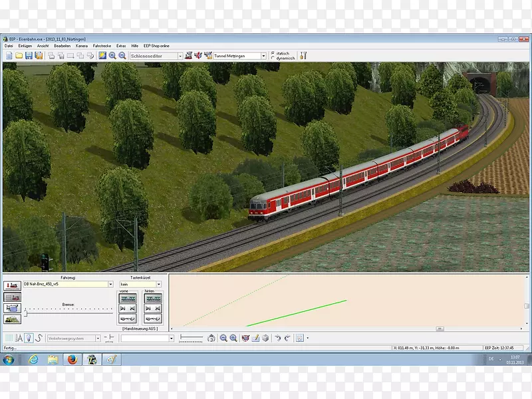The width and height of the screenshot is (532, 399).
Task: Click the undo arrow in bottom toolbar
Action: 277,338
